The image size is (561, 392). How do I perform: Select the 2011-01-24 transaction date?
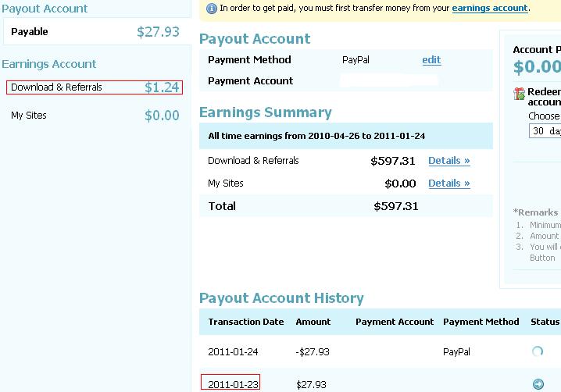point(233,352)
